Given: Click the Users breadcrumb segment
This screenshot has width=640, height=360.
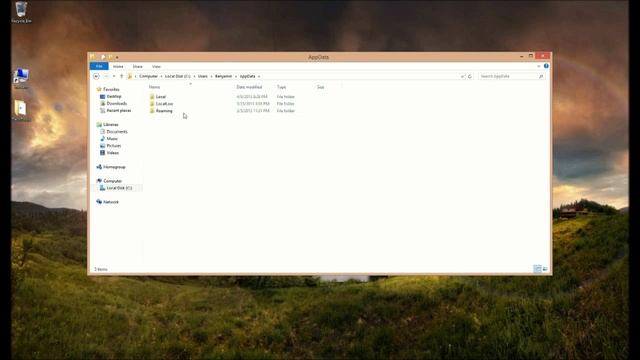Looking at the screenshot, I should [x=203, y=76].
